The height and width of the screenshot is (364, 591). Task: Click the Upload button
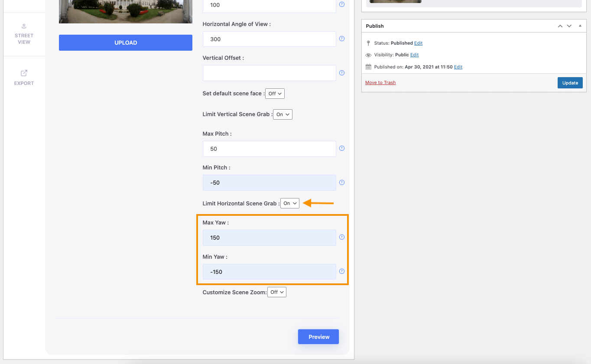pos(126,42)
